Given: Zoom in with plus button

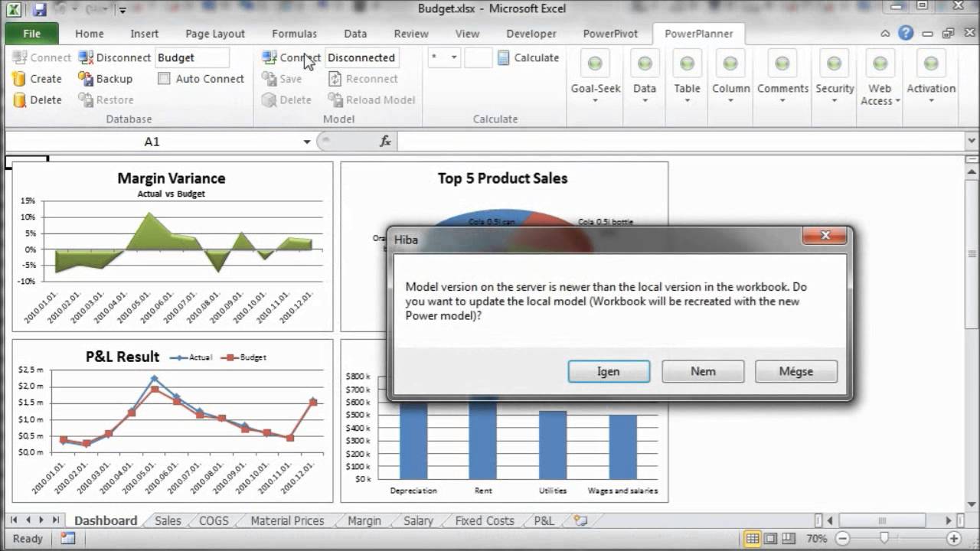Looking at the screenshot, I should click(953, 539).
